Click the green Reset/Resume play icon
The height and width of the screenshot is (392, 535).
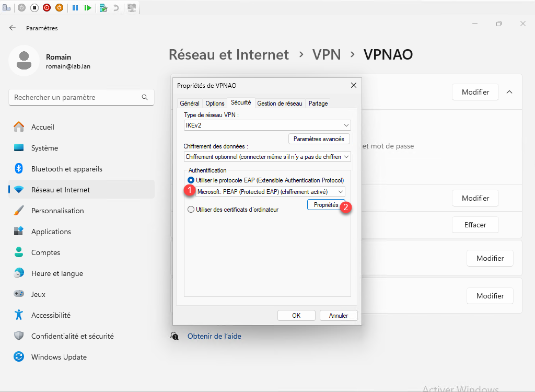tap(88, 8)
